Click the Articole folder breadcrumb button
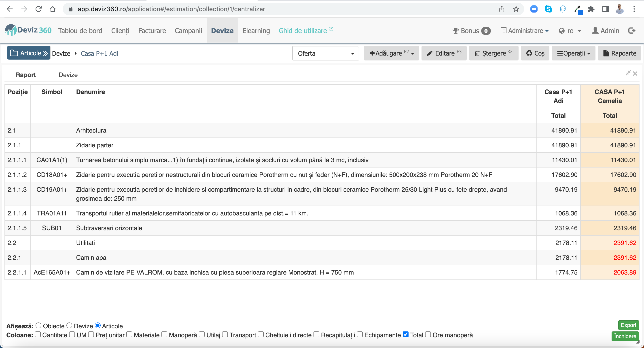Screen dimensions: 644x348 point(28,53)
